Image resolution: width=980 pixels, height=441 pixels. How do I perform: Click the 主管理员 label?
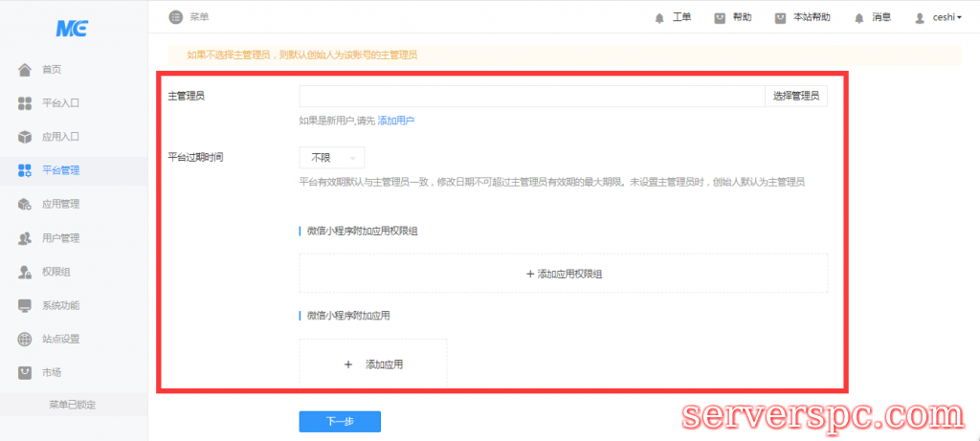(187, 97)
